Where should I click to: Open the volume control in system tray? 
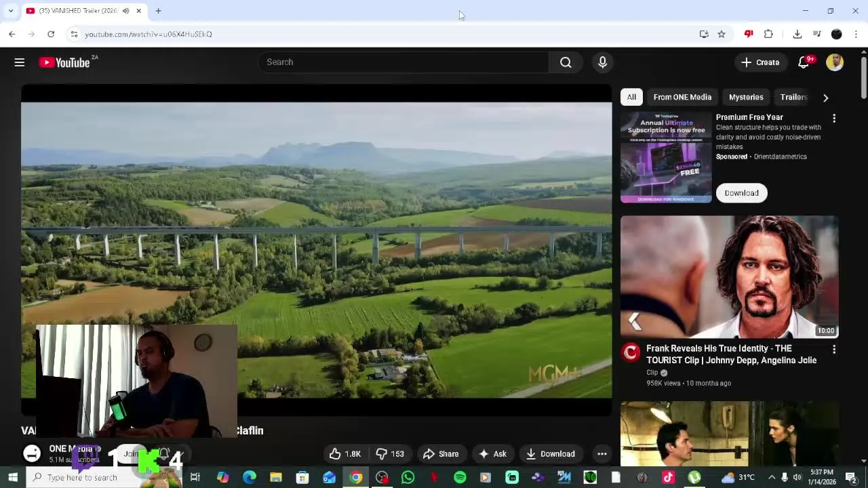tap(797, 477)
